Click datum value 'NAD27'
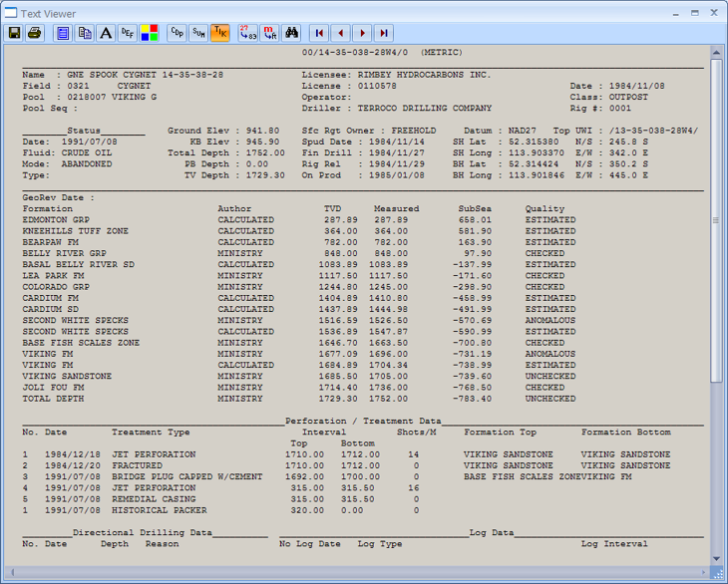 tap(523, 131)
